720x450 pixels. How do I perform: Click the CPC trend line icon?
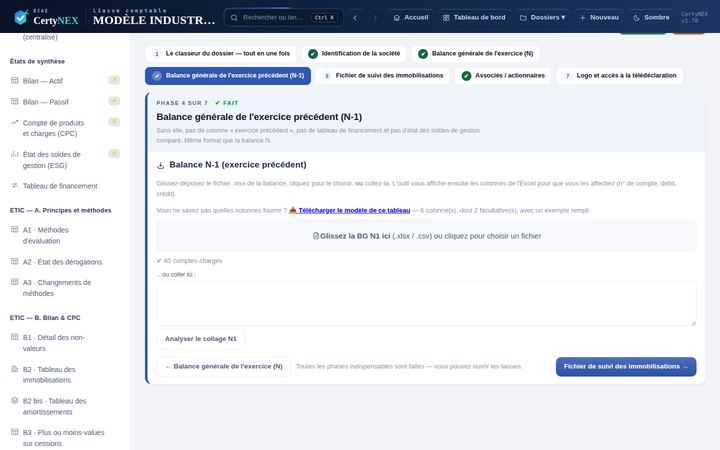point(15,123)
